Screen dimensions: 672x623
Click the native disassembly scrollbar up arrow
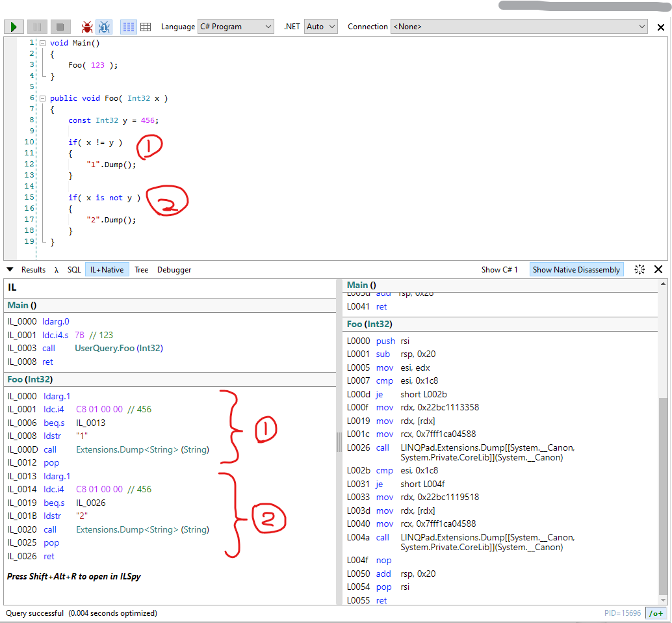click(x=663, y=284)
